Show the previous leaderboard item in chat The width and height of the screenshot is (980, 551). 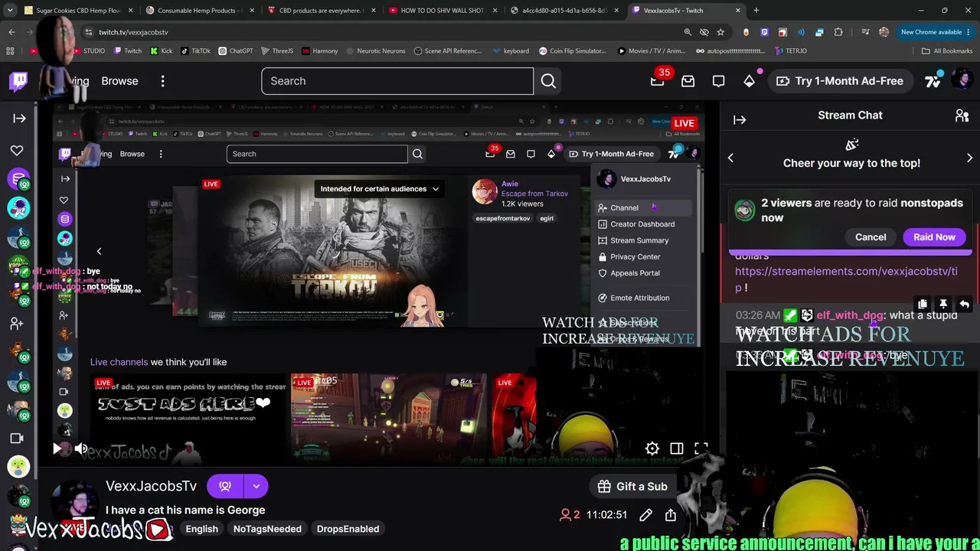coord(730,158)
